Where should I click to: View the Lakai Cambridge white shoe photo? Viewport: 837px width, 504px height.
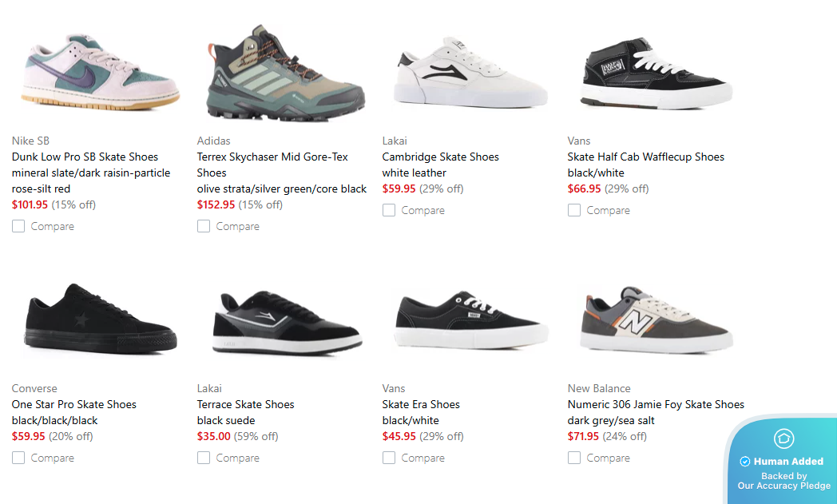point(470,72)
